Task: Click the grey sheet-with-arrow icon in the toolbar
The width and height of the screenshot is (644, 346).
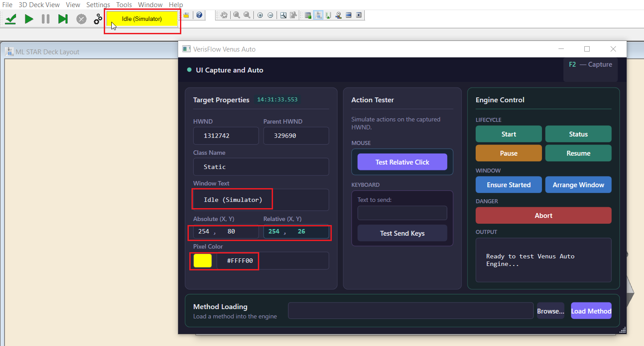Action: coord(293,15)
